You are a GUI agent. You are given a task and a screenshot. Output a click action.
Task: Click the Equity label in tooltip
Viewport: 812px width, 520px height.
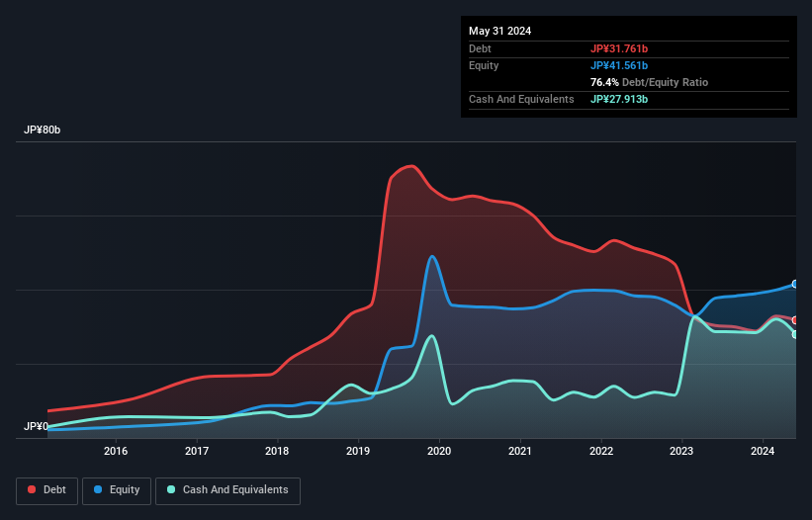(484, 65)
